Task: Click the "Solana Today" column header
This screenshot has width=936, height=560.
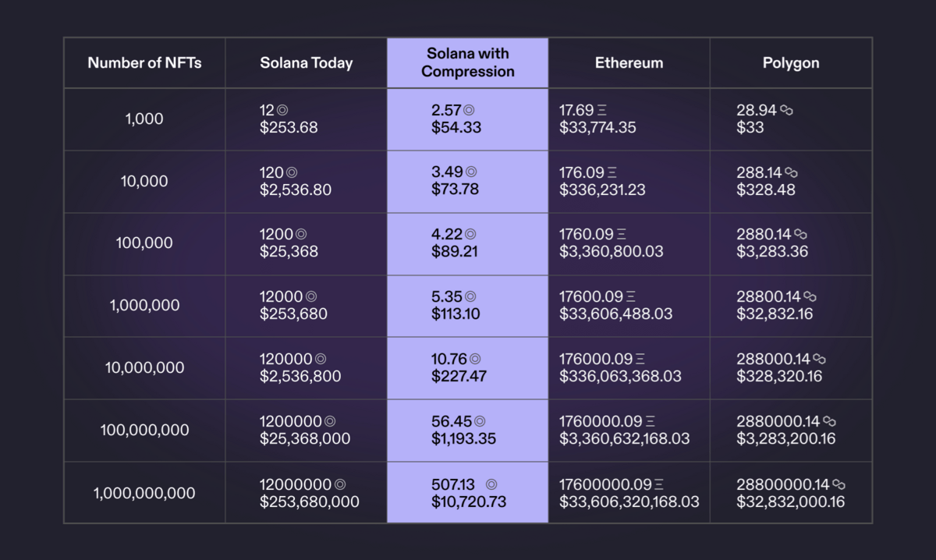Action: (x=306, y=62)
